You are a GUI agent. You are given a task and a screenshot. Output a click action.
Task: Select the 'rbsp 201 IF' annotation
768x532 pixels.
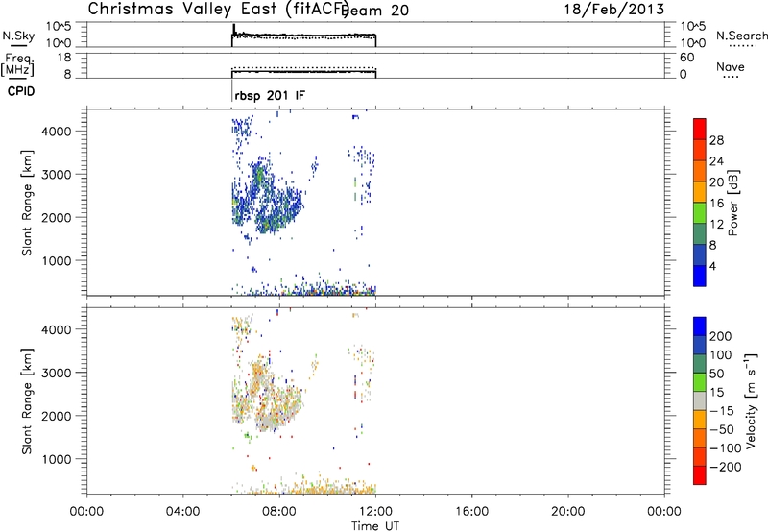(x=270, y=95)
